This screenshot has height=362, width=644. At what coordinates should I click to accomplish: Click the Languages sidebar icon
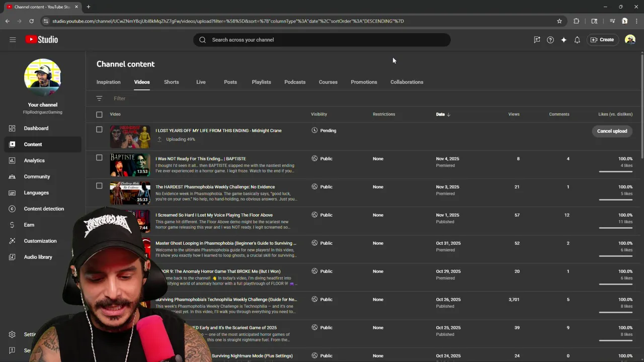point(12,193)
